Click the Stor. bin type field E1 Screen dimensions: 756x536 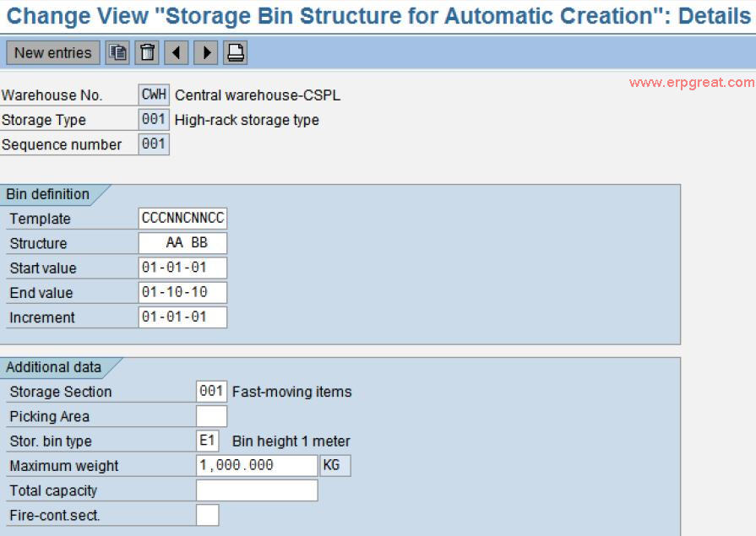208,441
